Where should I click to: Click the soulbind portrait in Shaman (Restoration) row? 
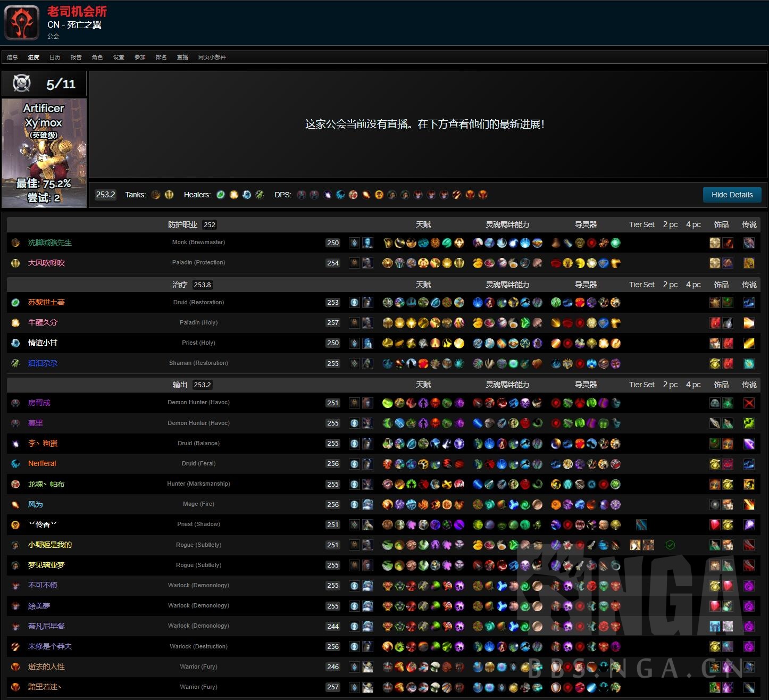tap(367, 363)
